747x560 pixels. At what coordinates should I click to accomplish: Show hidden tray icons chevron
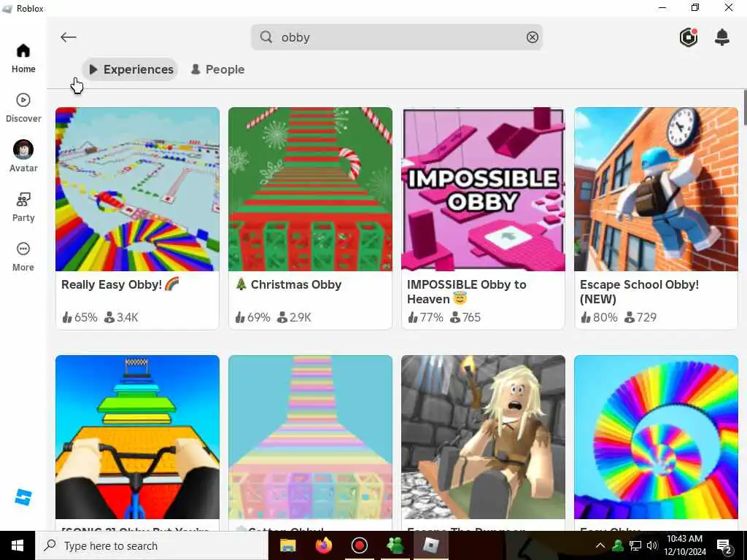click(x=600, y=545)
